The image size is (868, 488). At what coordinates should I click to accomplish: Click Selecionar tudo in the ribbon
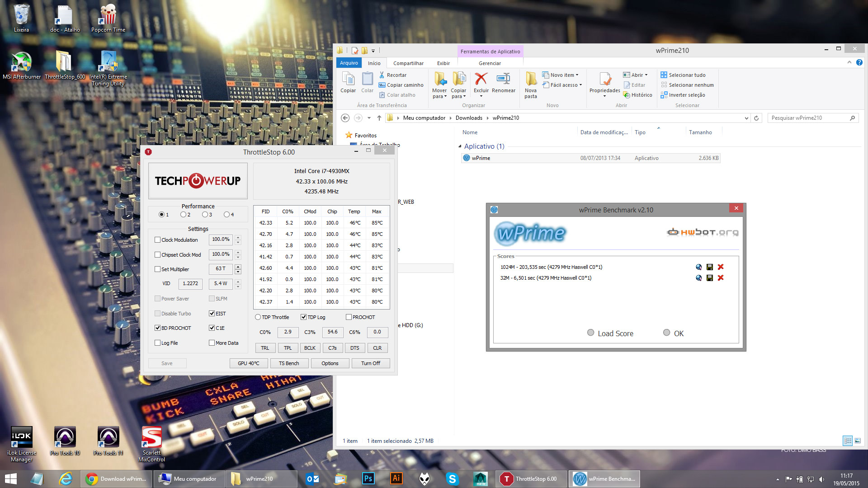[683, 75]
